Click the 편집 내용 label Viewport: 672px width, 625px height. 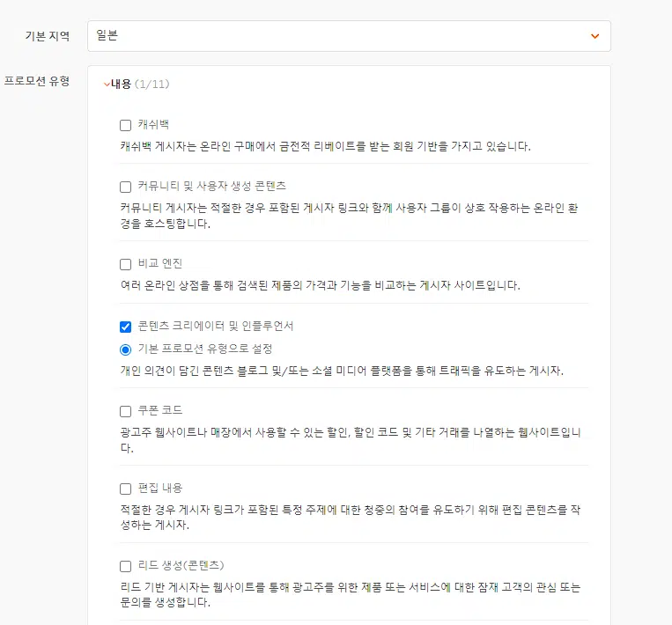coord(160,488)
